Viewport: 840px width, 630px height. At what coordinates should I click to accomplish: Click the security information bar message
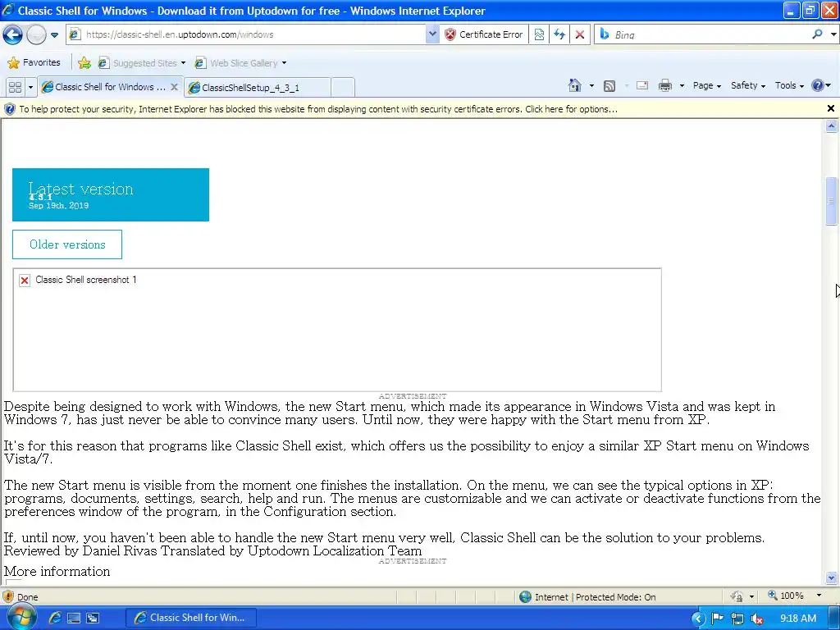click(x=318, y=109)
